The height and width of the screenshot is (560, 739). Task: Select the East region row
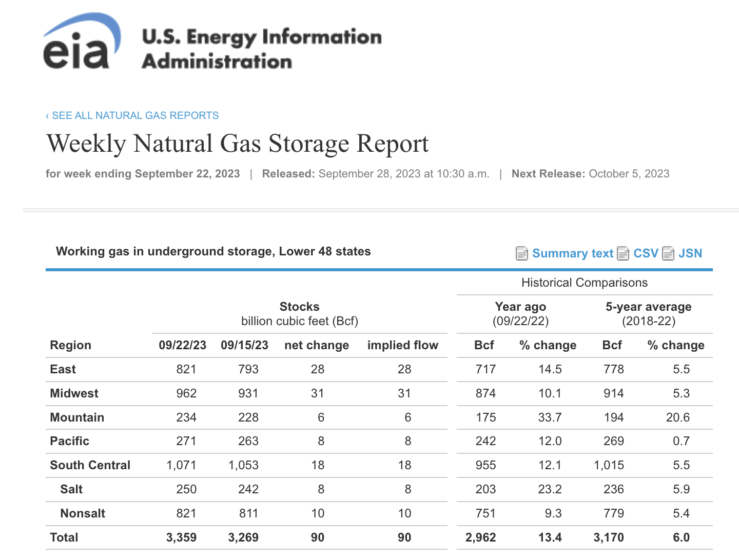click(x=63, y=369)
